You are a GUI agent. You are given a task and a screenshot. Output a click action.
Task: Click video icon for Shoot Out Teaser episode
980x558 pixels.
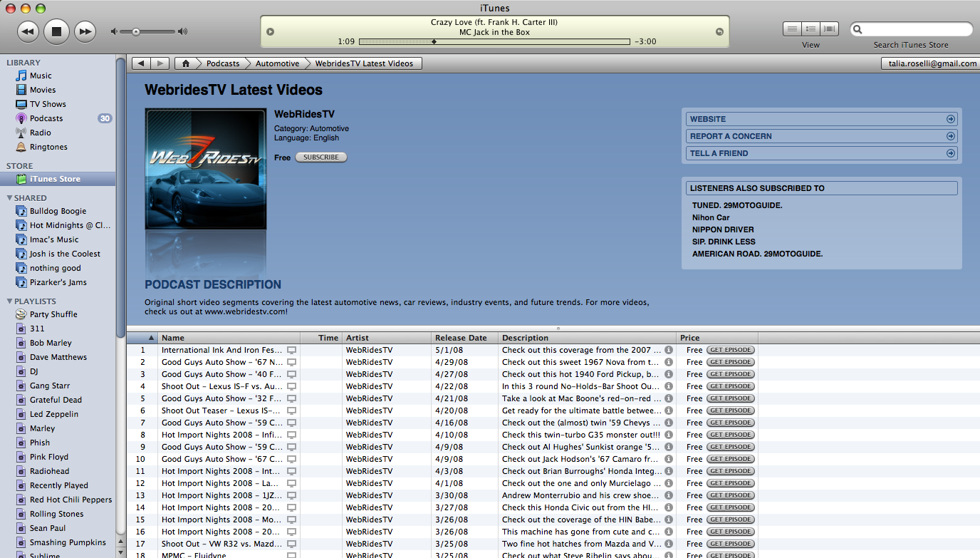[291, 410]
